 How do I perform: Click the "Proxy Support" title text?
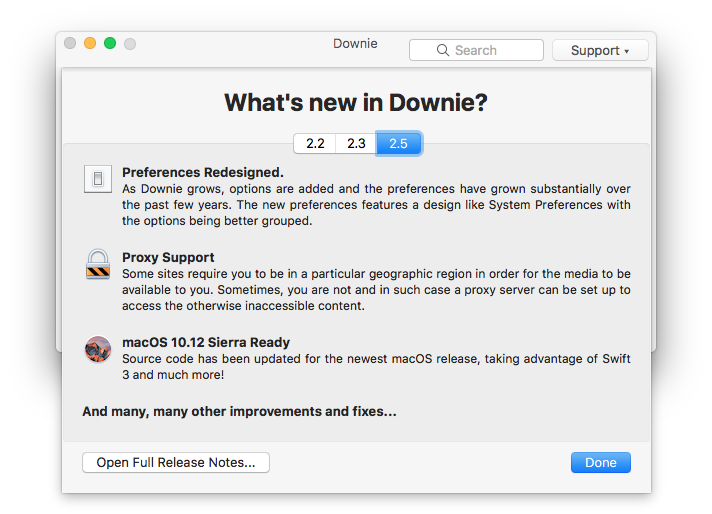tap(168, 257)
